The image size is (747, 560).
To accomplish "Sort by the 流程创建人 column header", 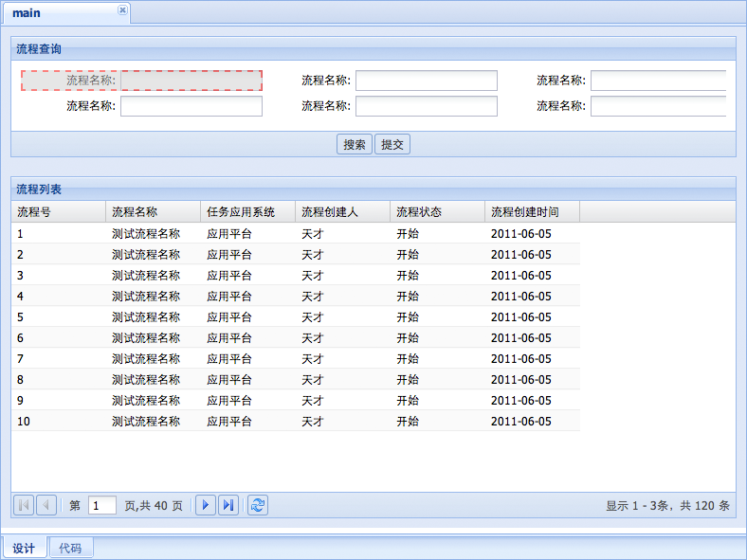I will [342, 211].
